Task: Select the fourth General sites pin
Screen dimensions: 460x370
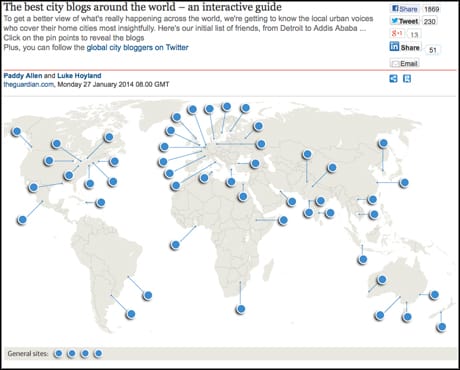Action: point(98,353)
